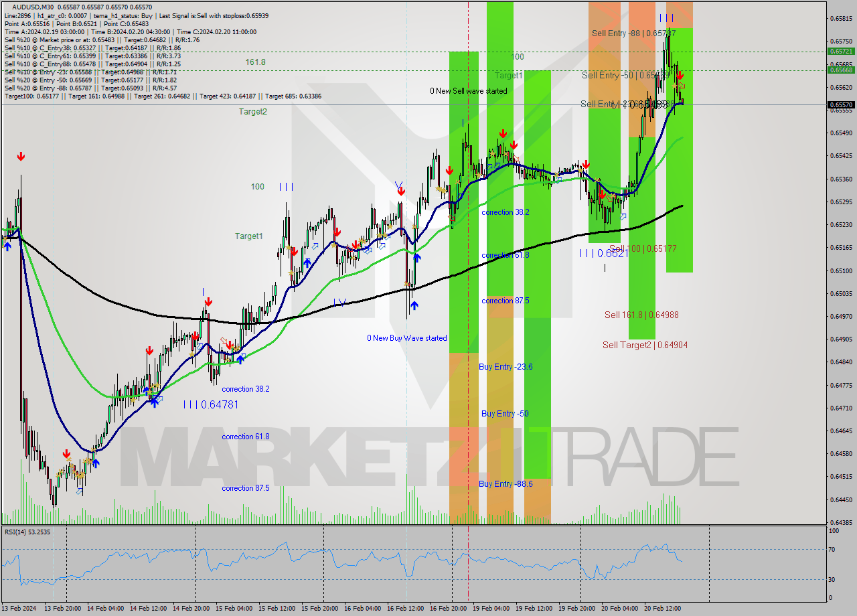Click the green '100' label near 19 Feb
The height and width of the screenshot is (616, 857).
tap(518, 57)
